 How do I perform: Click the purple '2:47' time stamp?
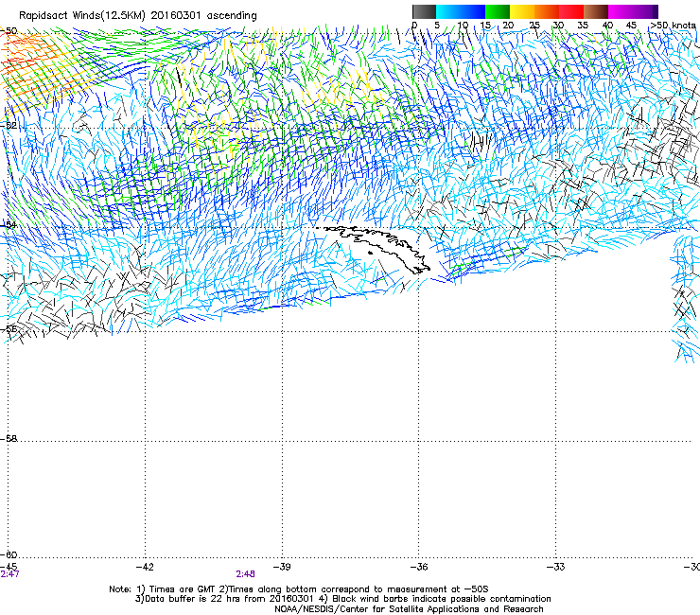9,574
